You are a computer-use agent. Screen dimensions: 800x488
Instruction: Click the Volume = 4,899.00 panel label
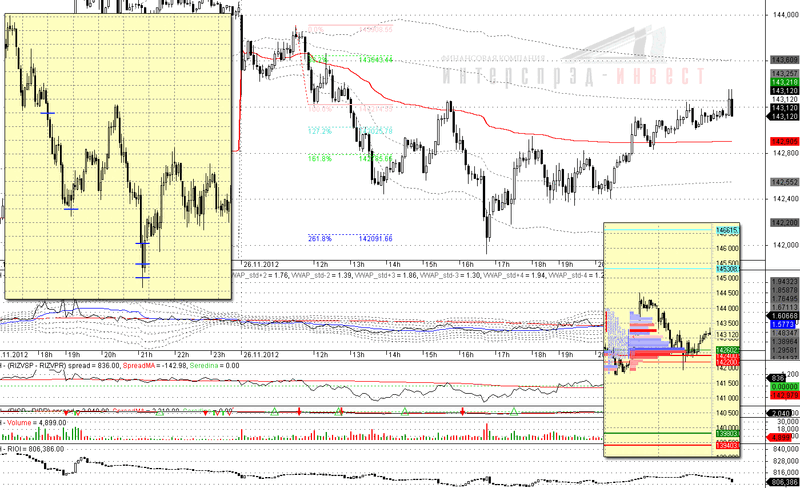point(36,423)
